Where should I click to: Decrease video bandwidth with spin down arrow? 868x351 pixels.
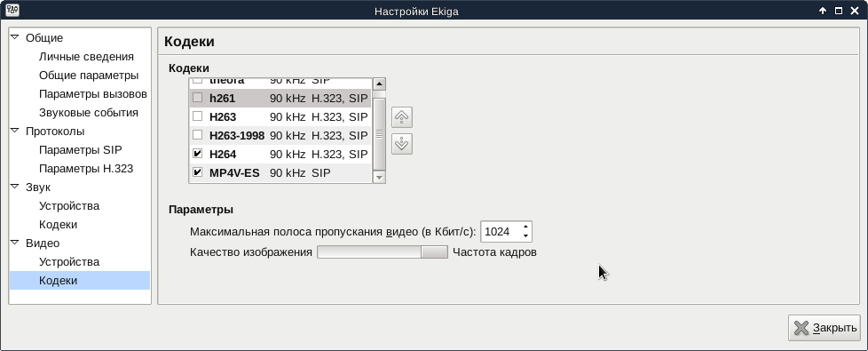pyautogui.click(x=525, y=236)
